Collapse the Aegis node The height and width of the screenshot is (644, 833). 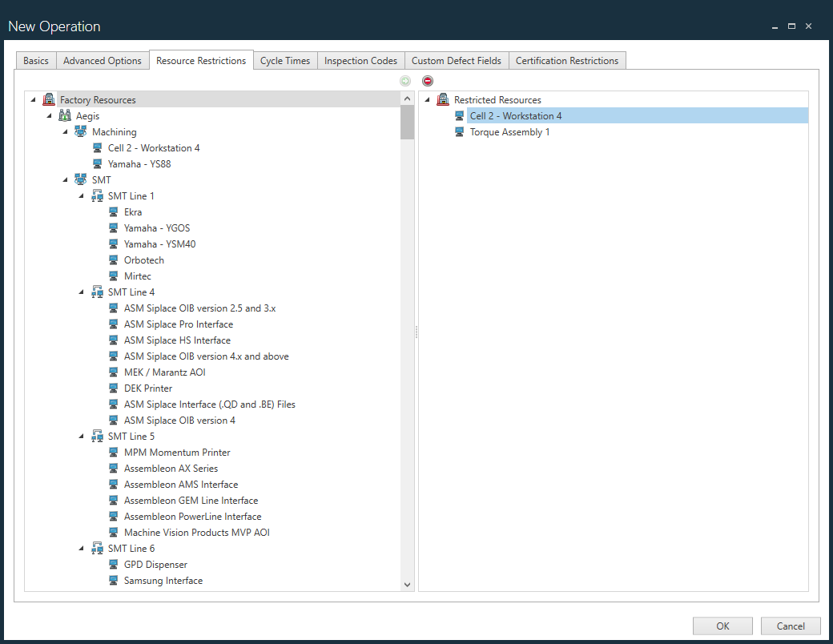point(49,115)
